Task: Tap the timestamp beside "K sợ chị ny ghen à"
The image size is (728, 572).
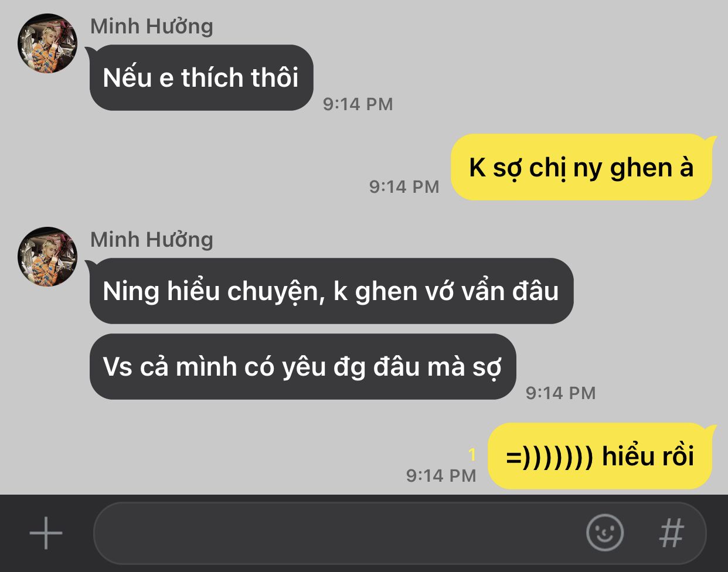Action: [404, 187]
